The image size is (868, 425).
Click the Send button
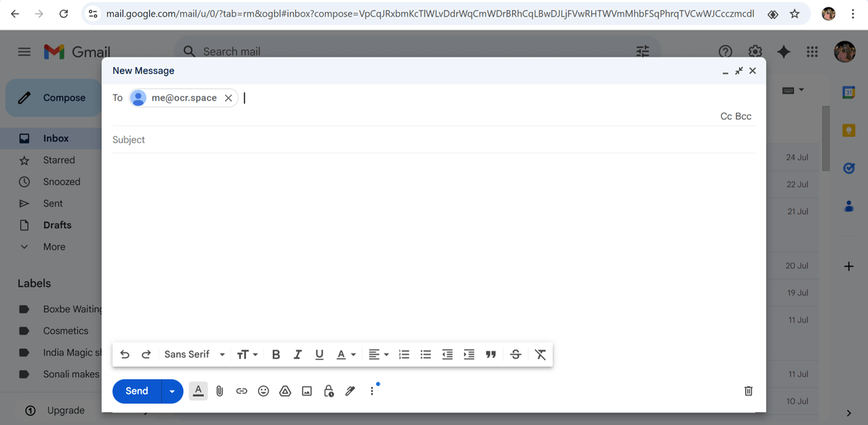pyautogui.click(x=137, y=391)
